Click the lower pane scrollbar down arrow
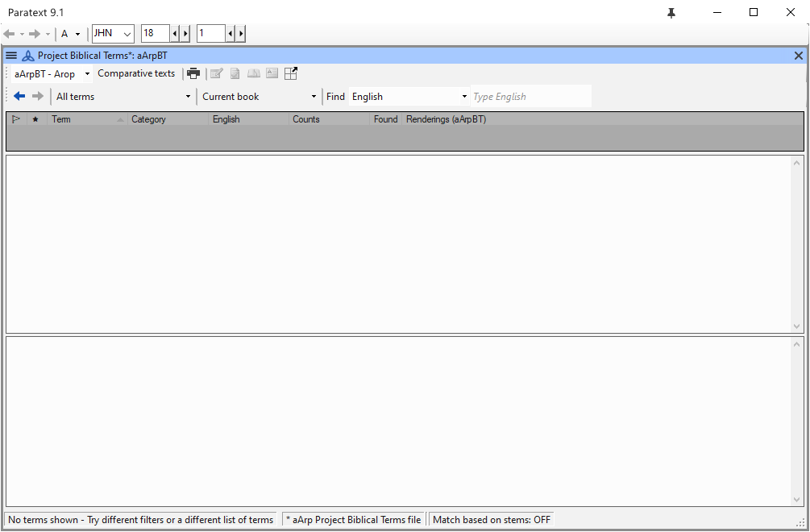 [796, 500]
